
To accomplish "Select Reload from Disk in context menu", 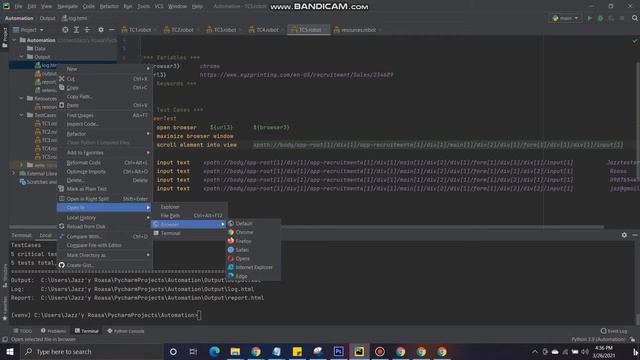I will [104, 227].
